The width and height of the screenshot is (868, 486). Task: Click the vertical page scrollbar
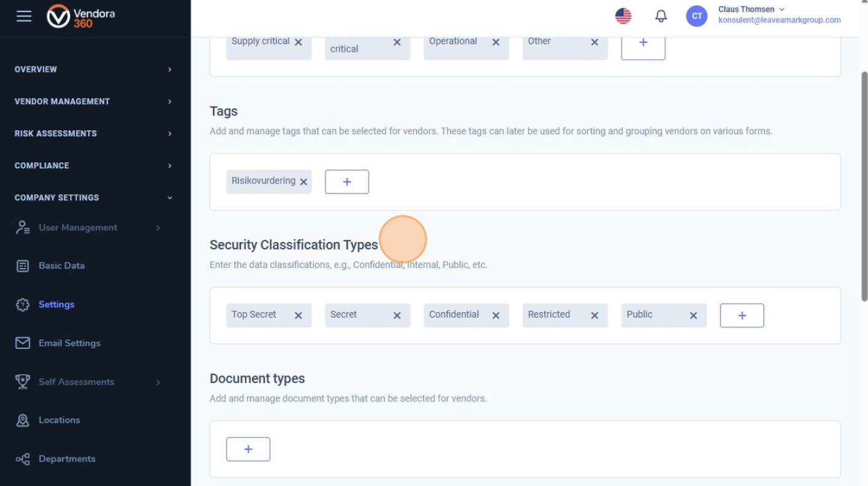pos(864,184)
